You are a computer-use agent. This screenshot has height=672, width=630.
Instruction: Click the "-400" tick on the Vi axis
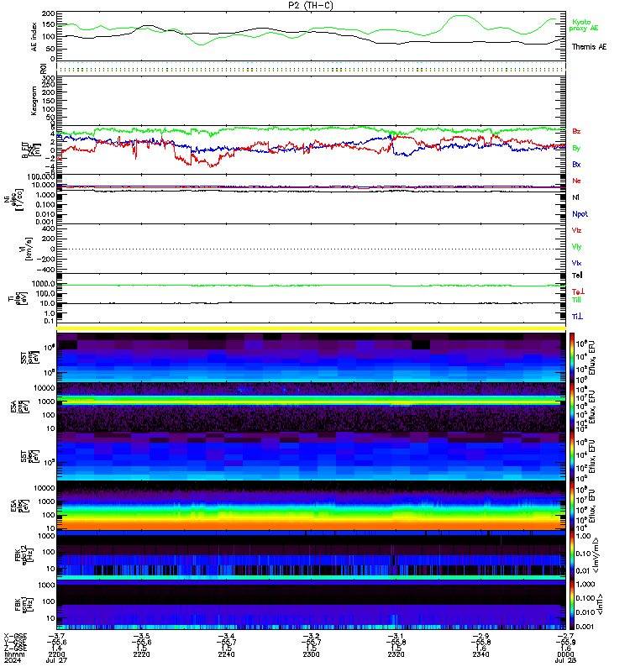46,270
